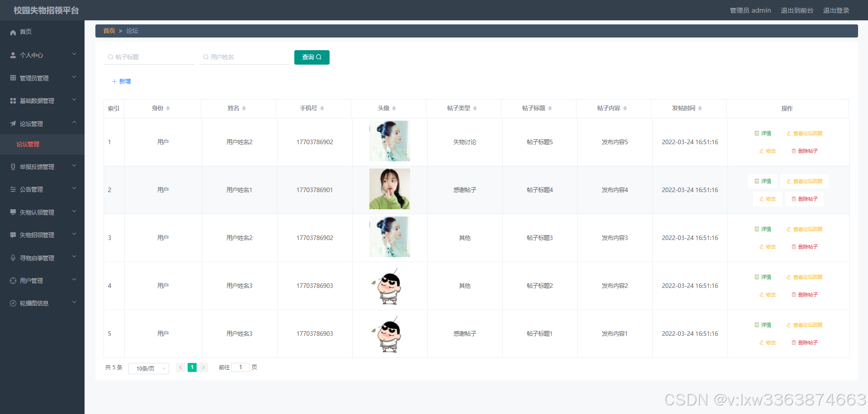868x414 pixels.
Task: Focus the 用户姓名 search field
Action: pos(245,57)
